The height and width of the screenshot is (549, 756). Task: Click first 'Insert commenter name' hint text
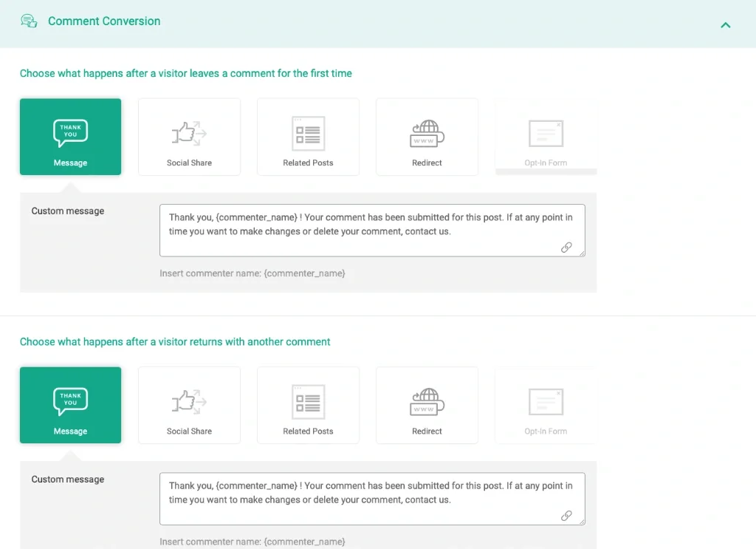[x=252, y=273]
